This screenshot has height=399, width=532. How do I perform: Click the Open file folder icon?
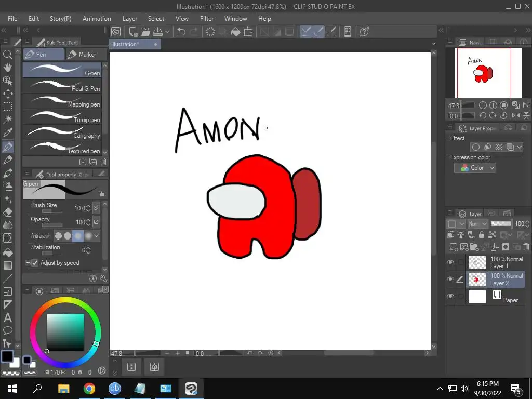click(145, 32)
